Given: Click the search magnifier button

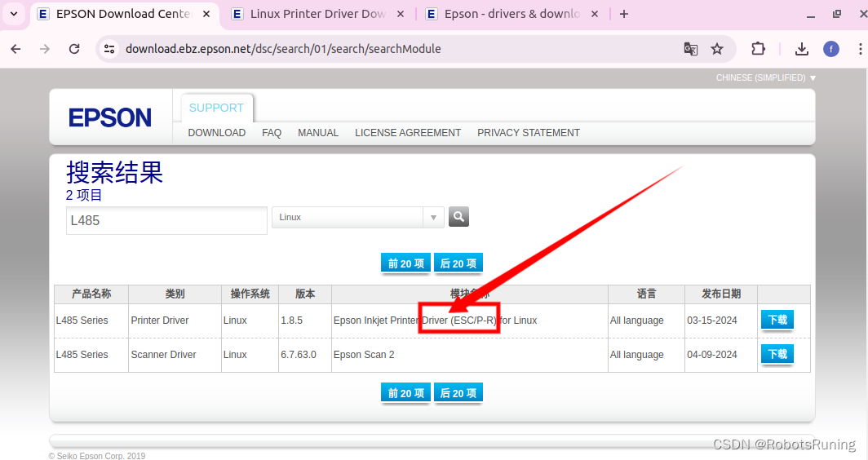Looking at the screenshot, I should (x=458, y=216).
